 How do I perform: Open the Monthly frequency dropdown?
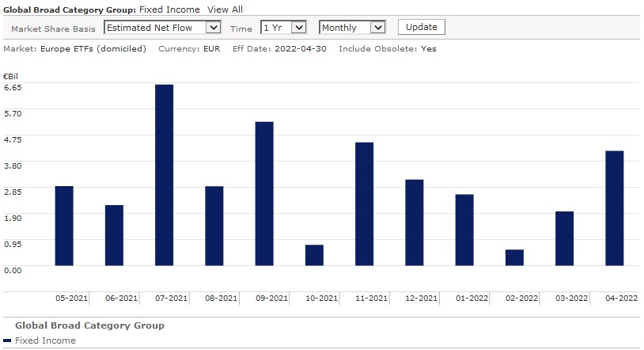click(352, 28)
